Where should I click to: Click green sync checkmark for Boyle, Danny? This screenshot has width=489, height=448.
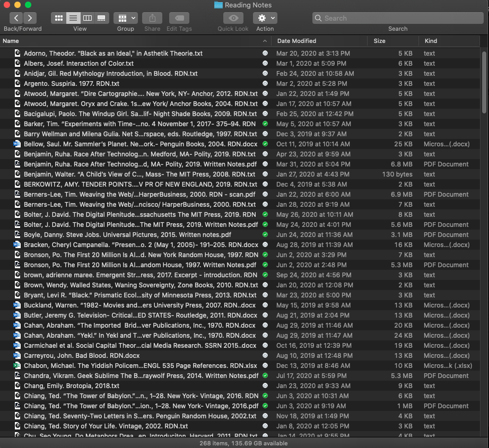pos(265,234)
